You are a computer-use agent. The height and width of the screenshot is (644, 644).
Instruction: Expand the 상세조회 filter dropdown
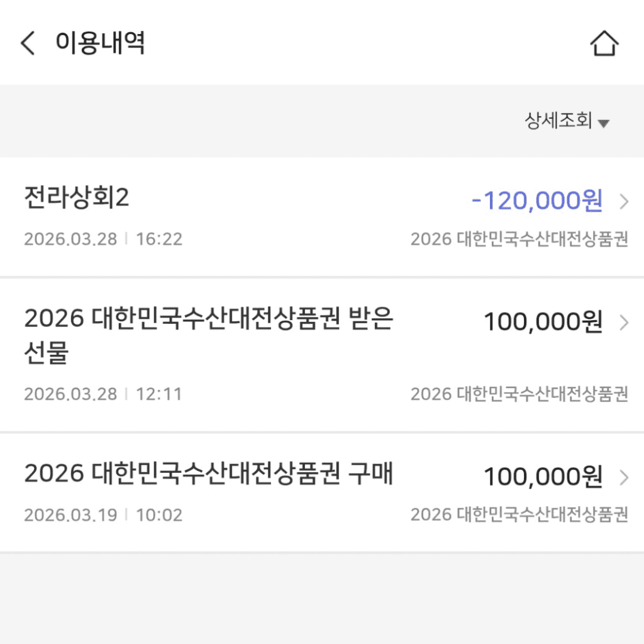tap(560, 121)
